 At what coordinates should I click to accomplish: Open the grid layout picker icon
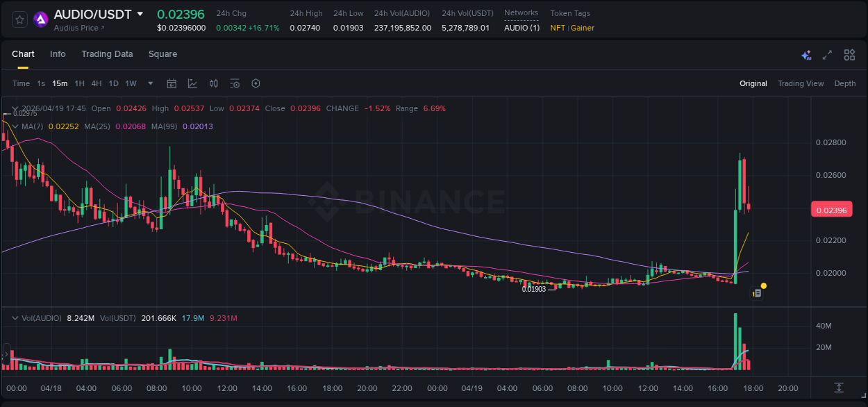click(849, 54)
